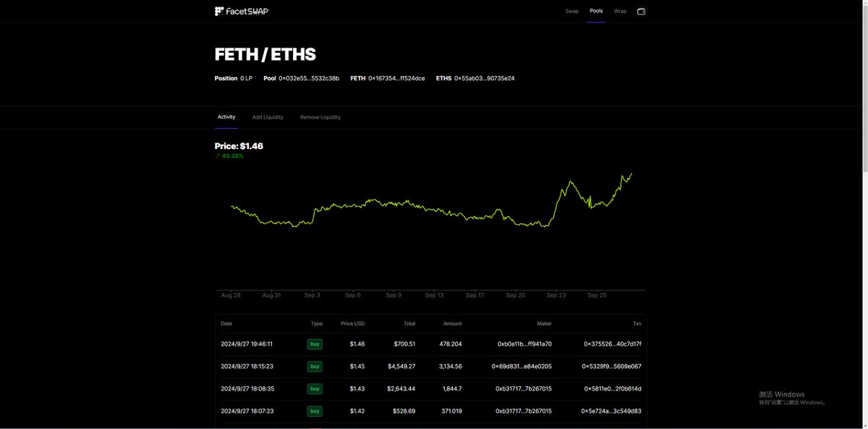Click date 2024/9/27 18:07:23

247,411
